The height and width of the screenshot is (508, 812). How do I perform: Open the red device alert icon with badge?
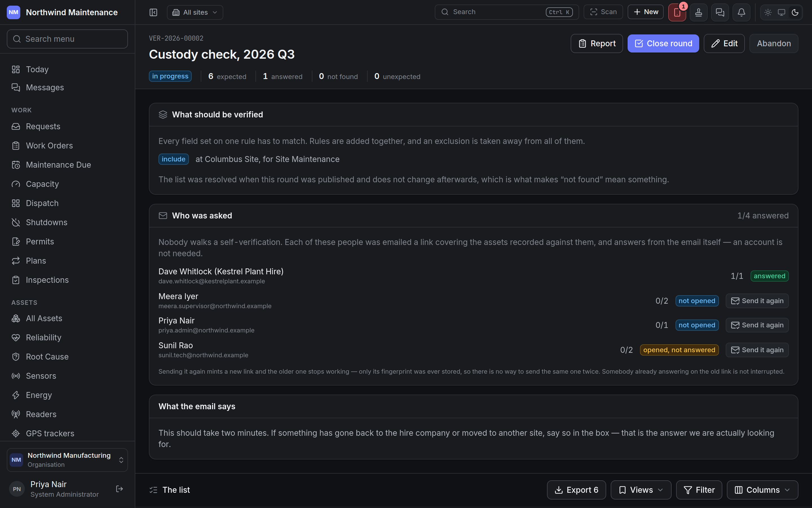[677, 12]
